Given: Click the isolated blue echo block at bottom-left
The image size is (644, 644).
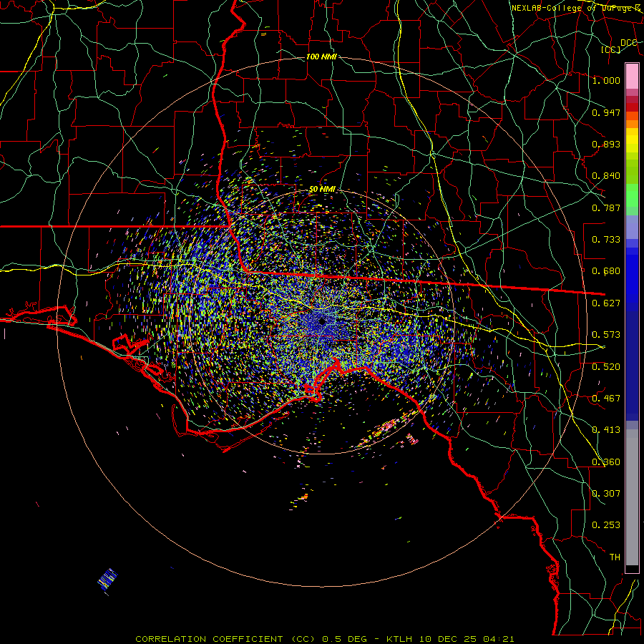Looking at the screenshot, I should [x=107, y=580].
